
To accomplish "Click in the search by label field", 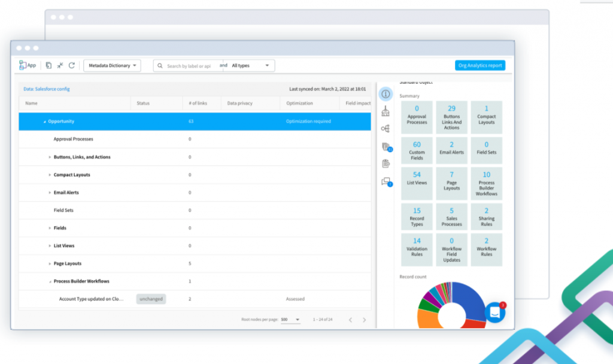I will tap(189, 65).
